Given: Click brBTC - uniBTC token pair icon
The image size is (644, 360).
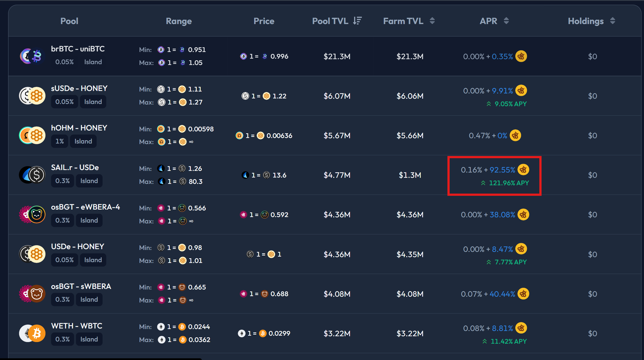Looking at the screenshot, I should (32, 56).
